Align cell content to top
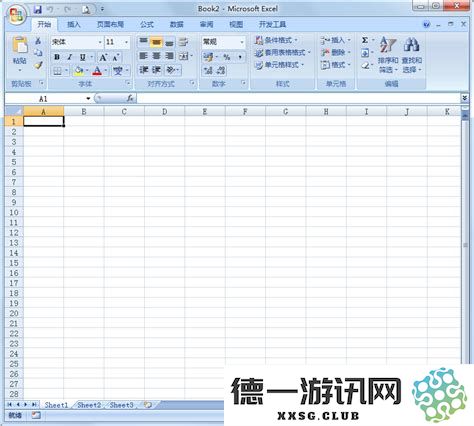Viewport: 474px width, 426px height. (x=143, y=41)
